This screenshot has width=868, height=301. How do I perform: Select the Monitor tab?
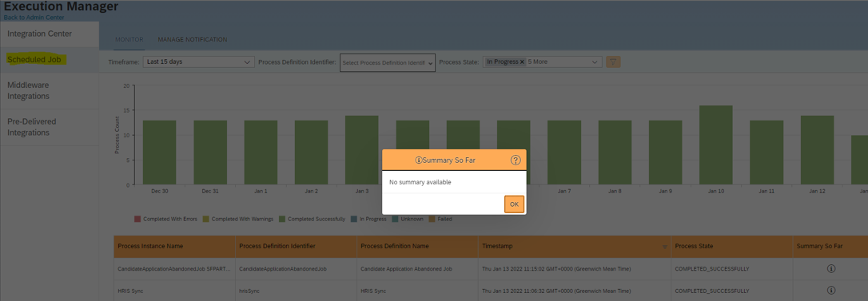[129, 40]
